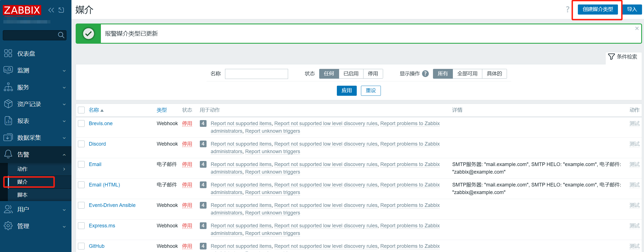Image resolution: width=644 pixels, height=252 pixels.
Task: Open the 管理 administration gear icon
Action: tap(8, 226)
